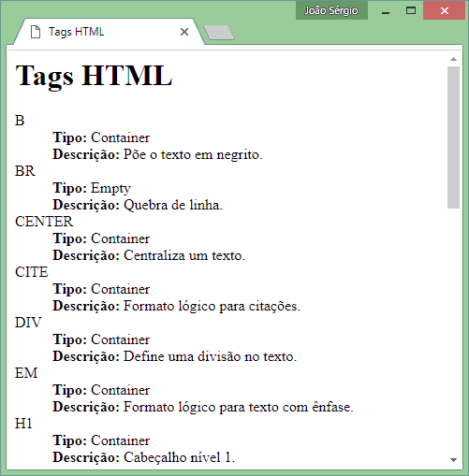Image resolution: width=469 pixels, height=476 pixels.
Task: Click the vertical scrollbar thumb
Action: tap(453, 137)
